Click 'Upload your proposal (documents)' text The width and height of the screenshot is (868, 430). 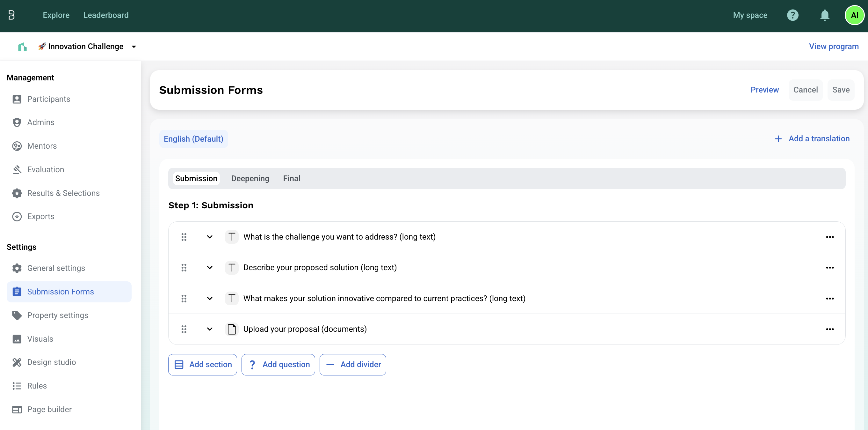tap(305, 329)
